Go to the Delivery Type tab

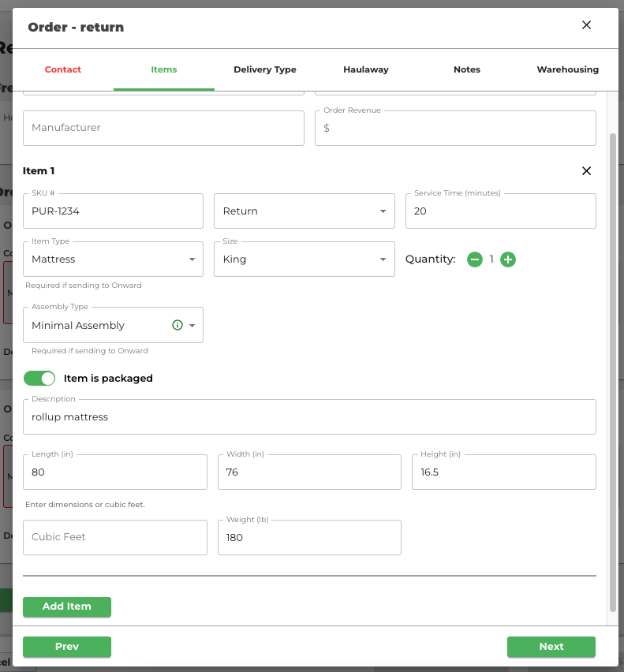pos(265,69)
